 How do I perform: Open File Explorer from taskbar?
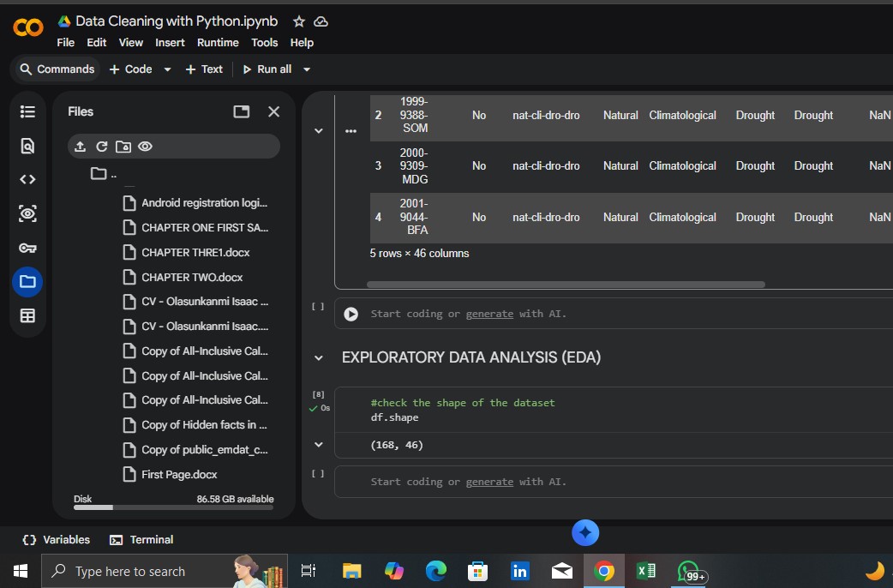tap(351, 571)
